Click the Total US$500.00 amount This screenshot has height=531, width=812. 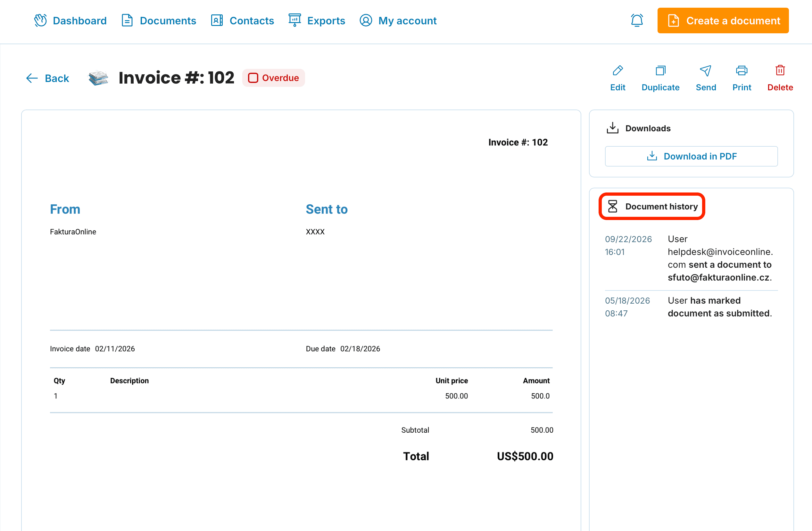click(x=525, y=456)
